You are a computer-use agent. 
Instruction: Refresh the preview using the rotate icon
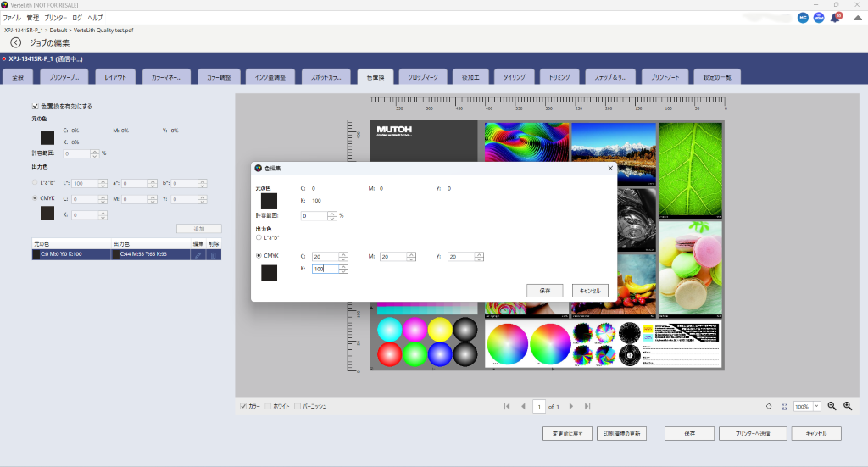tap(769, 406)
